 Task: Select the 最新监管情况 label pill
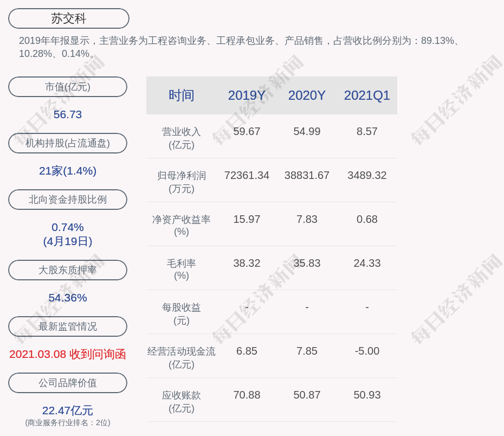tap(68, 326)
